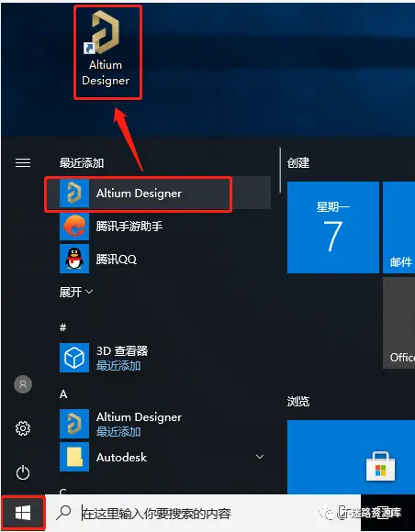
Task: Open the user account icon
Action: pos(23,384)
